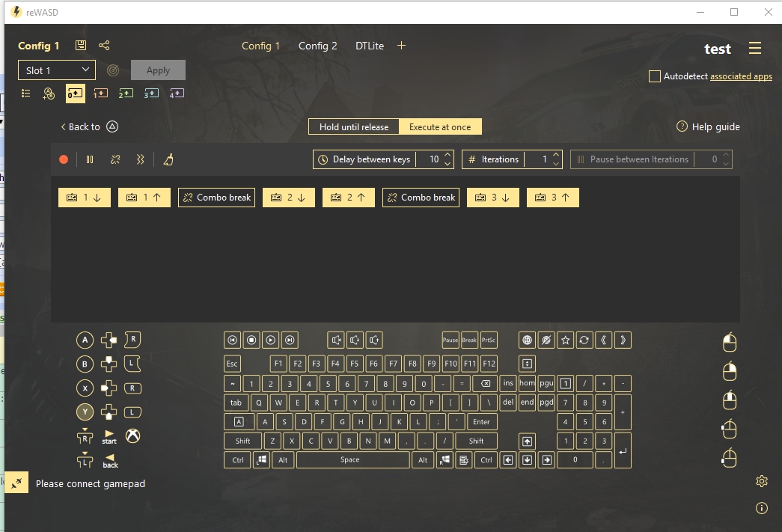Start recording with the red record button
The height and width of the screenshot is (532, 782).
click(64, 159)
